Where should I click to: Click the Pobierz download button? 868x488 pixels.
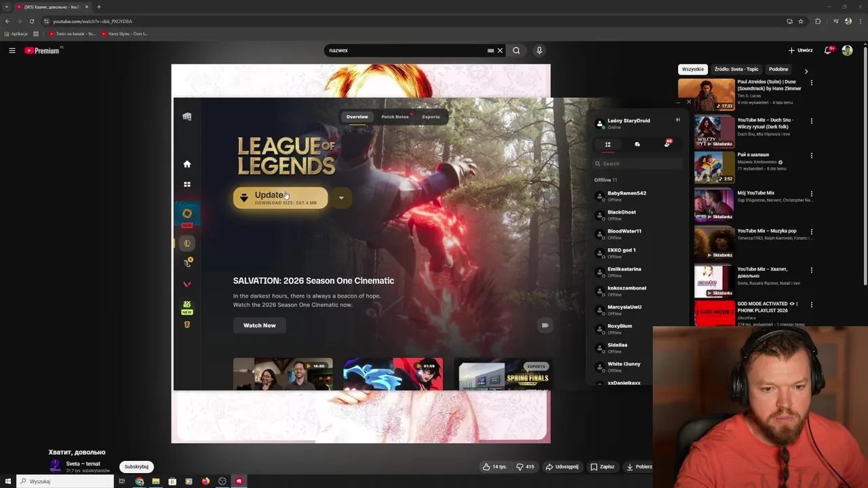(639, 466)
